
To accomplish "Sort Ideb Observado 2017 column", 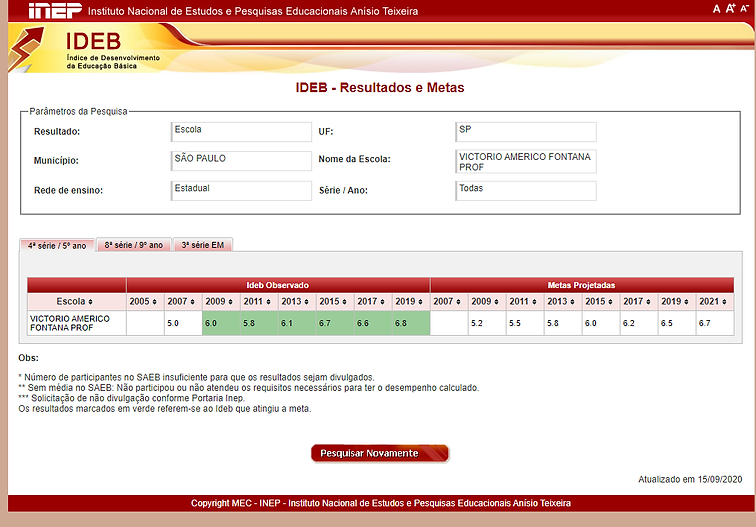I will 382,302.
